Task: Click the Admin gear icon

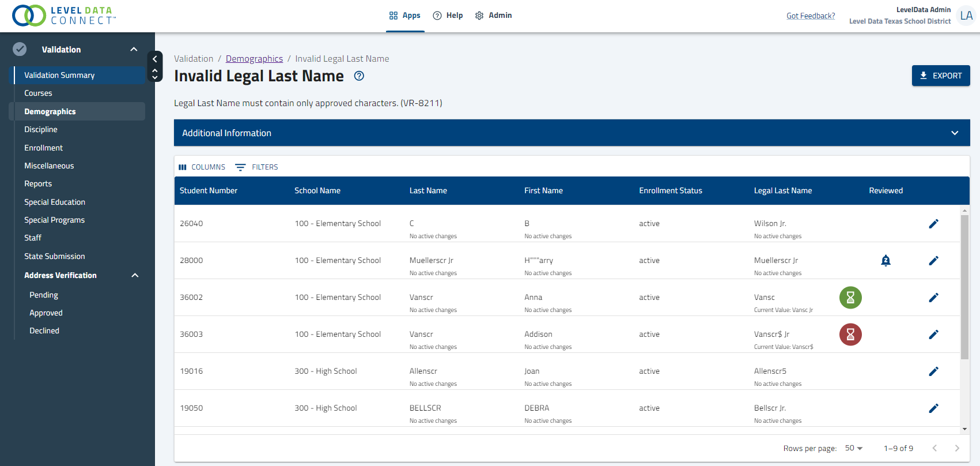Action: [479, 16]
